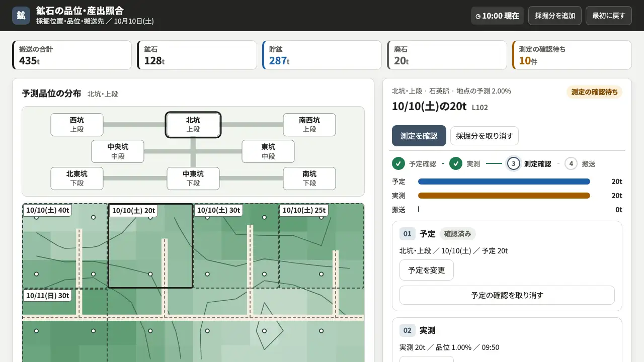Select the 10/10(土) 40t map block
644x362 pixels.
tap(65, 246)
